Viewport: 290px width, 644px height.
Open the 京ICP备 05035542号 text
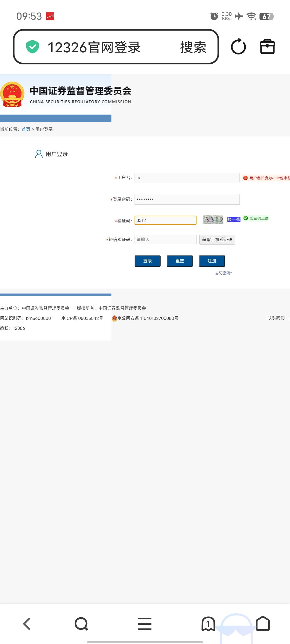pos(82,318)
